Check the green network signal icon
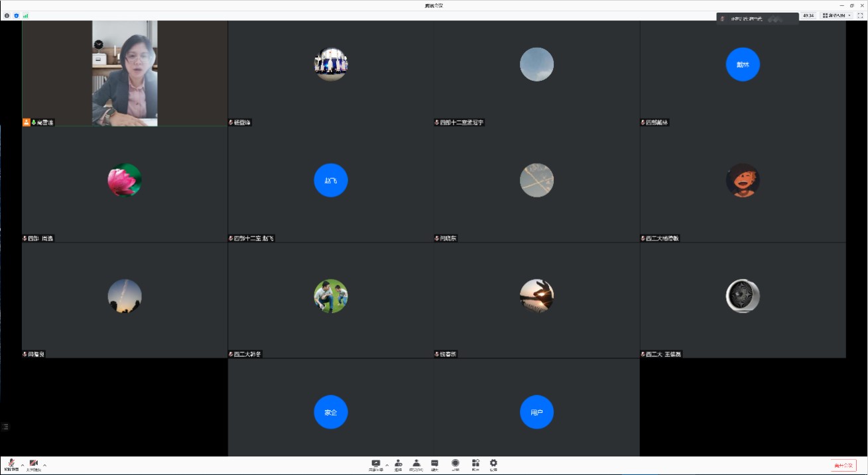 (x=26, y=15)
